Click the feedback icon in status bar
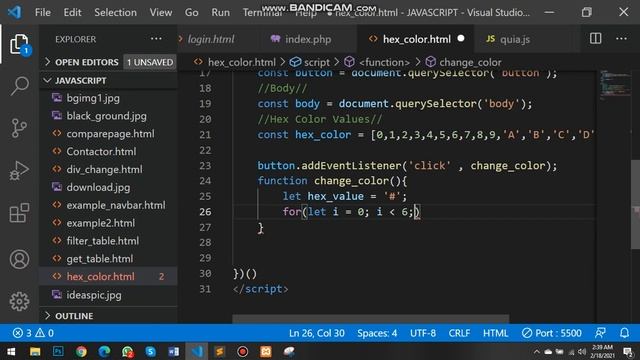640x360 pixels. point(600,333)
